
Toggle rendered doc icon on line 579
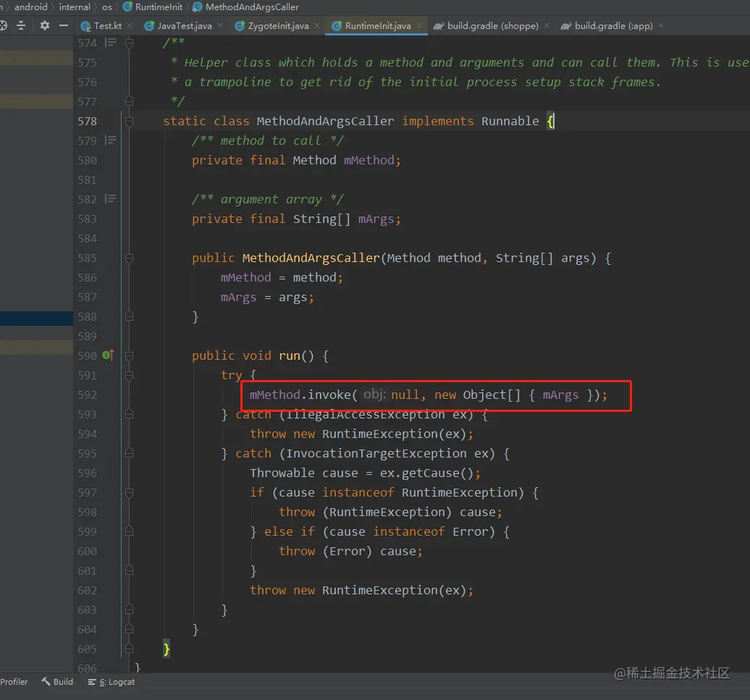111,140
